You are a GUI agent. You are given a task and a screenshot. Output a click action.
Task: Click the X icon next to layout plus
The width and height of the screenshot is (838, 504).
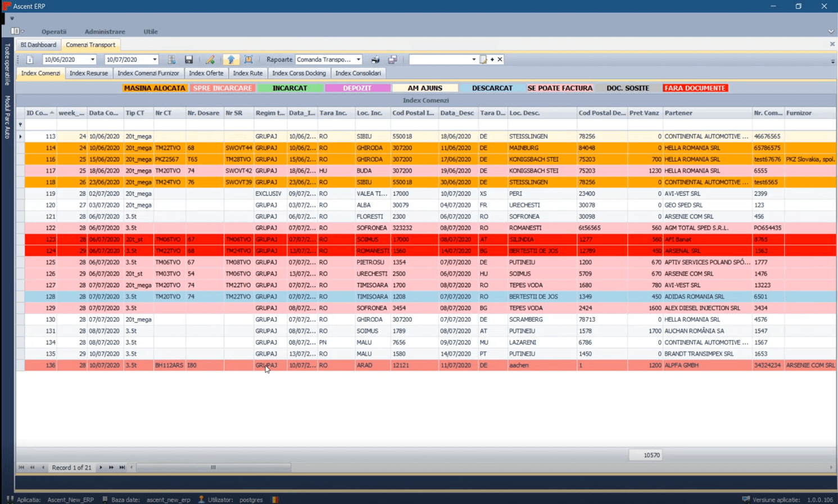point(500,60)
